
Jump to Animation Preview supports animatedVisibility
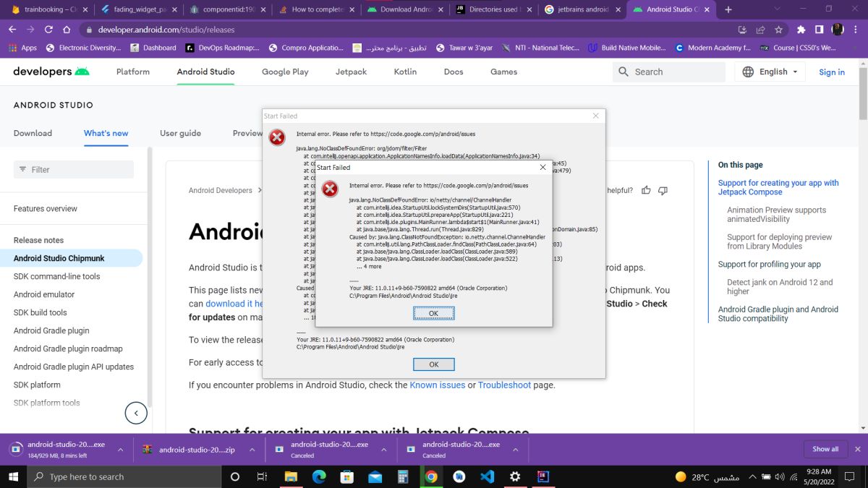(x=777, y=215)
